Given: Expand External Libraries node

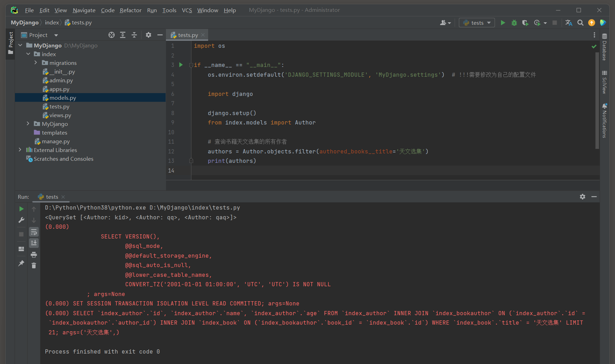Looking at the screenshot, I should tap(20, 150).
